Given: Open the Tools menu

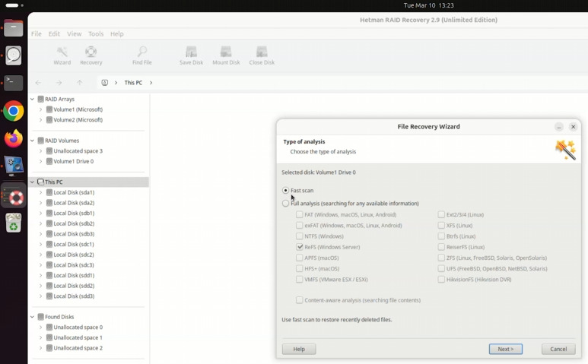Looking at the screenshot, I should (x=96, y=33).
